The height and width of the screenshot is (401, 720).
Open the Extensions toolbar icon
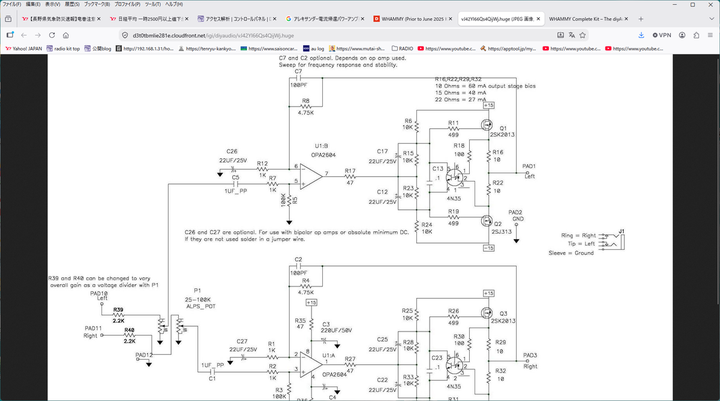696,35
